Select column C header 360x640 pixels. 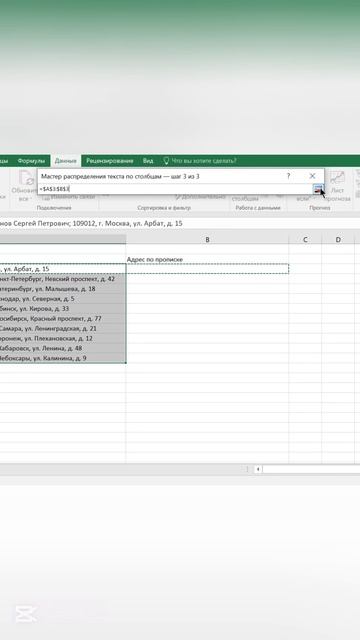click(305, 240)
